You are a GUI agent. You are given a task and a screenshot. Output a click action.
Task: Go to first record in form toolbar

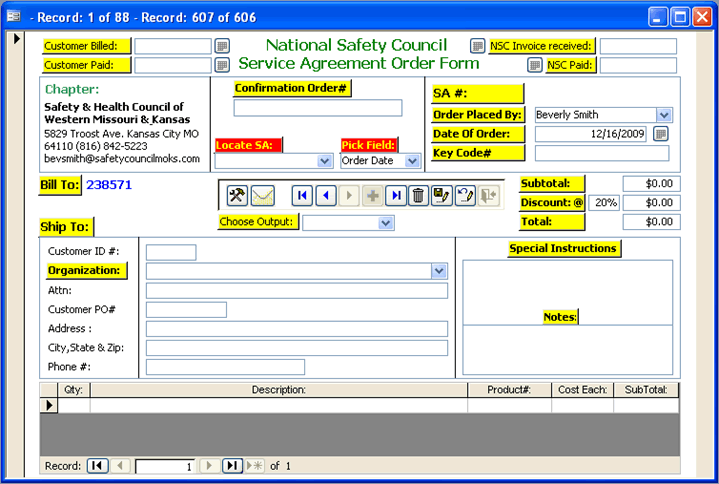pos(302,196)
